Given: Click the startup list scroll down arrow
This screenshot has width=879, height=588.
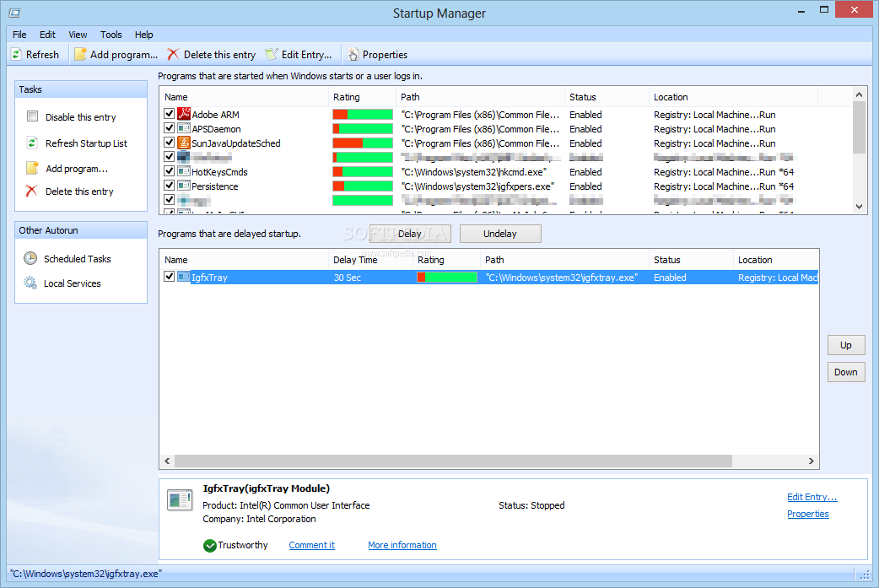Looking at the screenshot, I should (x=859, y=207).
